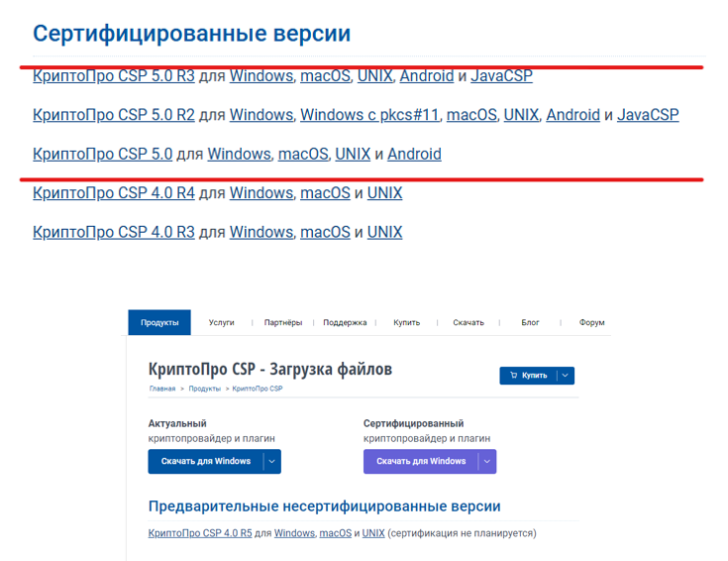
Task: Click macOS link in the CSP 5.0 row
Action: pos(303,154)
